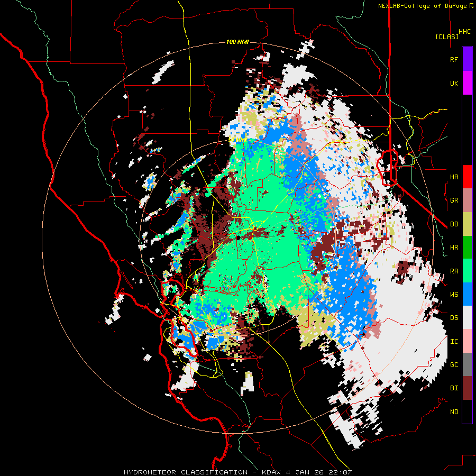The image size is (476, 476).
Task: Click the gray GC ground clutter swatch
Action: click(467, 365)
